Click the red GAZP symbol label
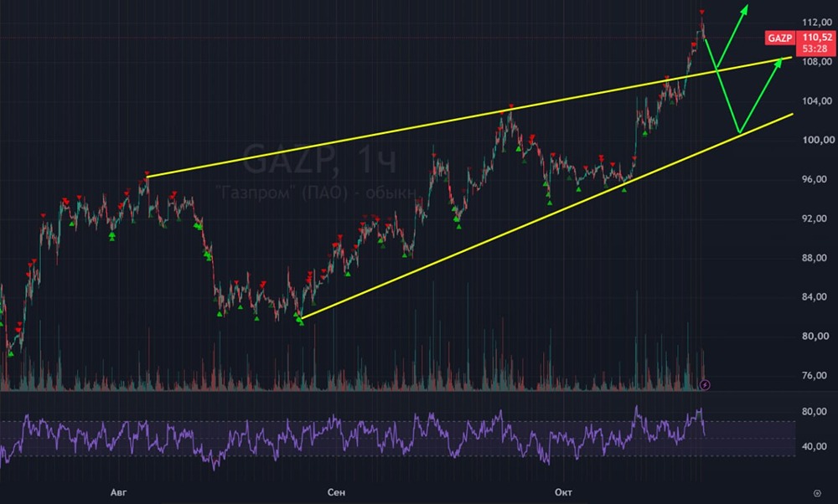This screenshot has height=504, width=838. 779,38
